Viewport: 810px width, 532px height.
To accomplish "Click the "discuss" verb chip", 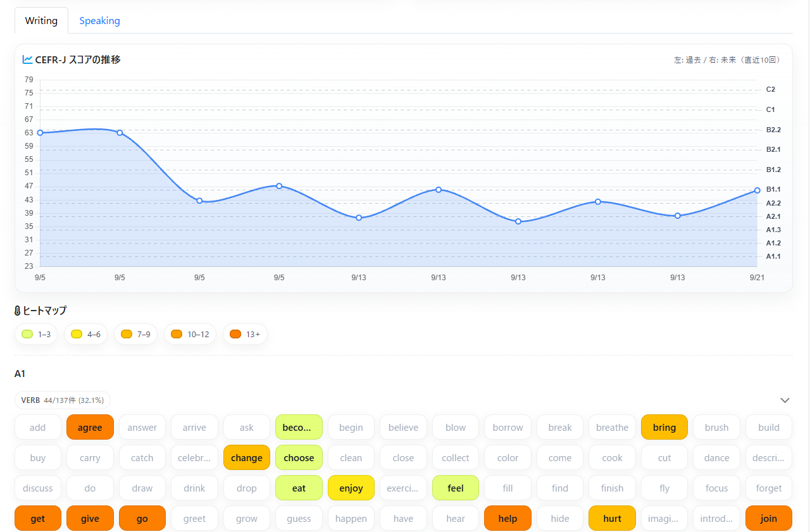I will pos(38,488).
